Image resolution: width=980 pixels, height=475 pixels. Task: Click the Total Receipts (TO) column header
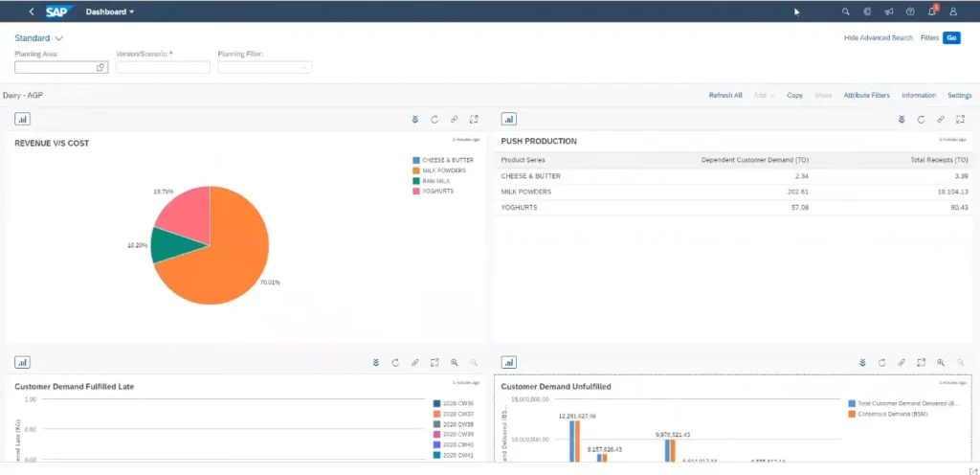[939, 160]
